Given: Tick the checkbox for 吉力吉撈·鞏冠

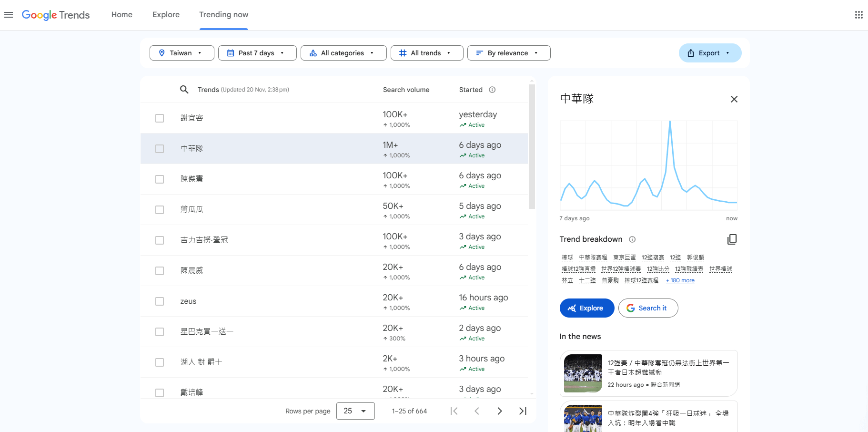Looking at the screenshot, I should coord(160,240).
